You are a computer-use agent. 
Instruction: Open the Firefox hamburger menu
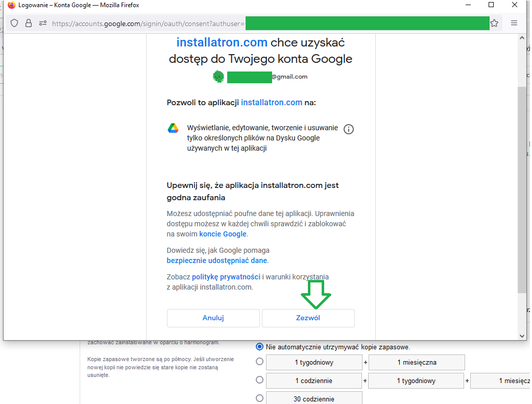(514, 23)
